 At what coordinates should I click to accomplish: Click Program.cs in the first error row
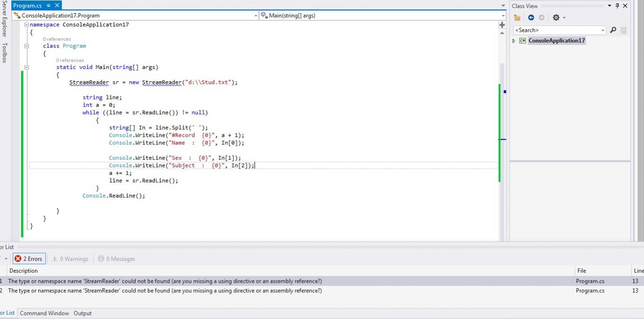coord(590,281)
